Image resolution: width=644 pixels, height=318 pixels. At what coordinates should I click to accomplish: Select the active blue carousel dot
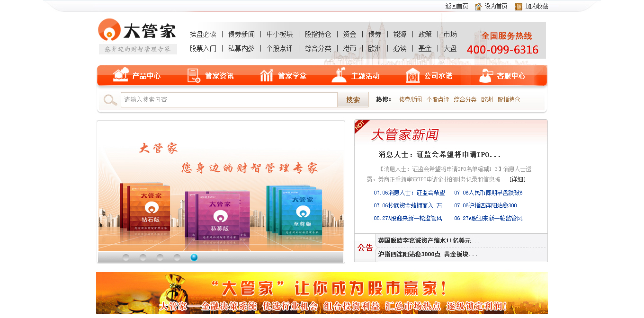(194, 257)
